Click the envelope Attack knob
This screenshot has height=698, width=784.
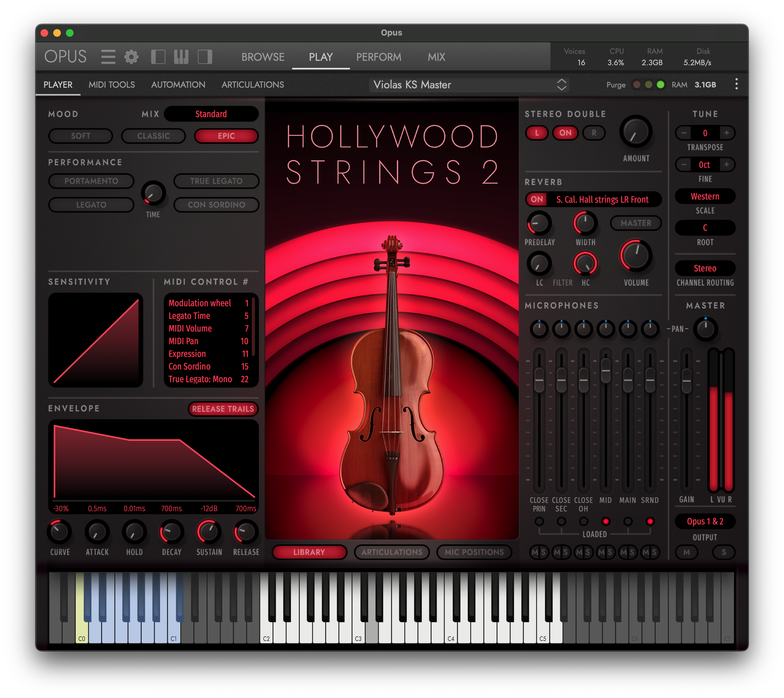(x=97, y=531)
